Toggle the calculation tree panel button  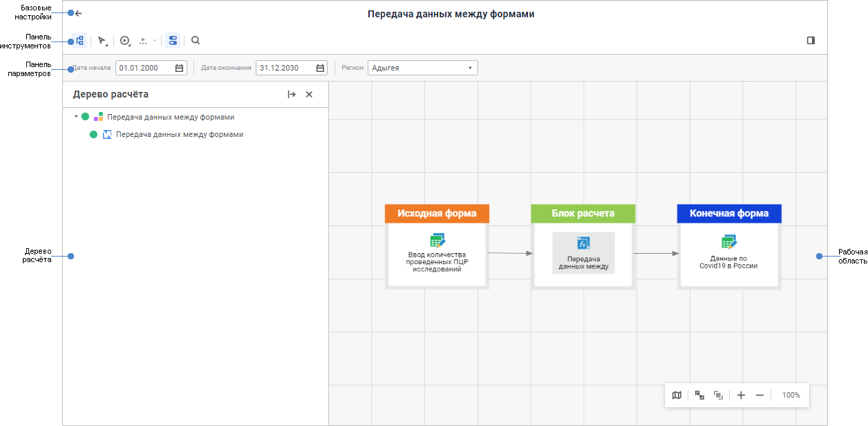(x=79, y=41)
